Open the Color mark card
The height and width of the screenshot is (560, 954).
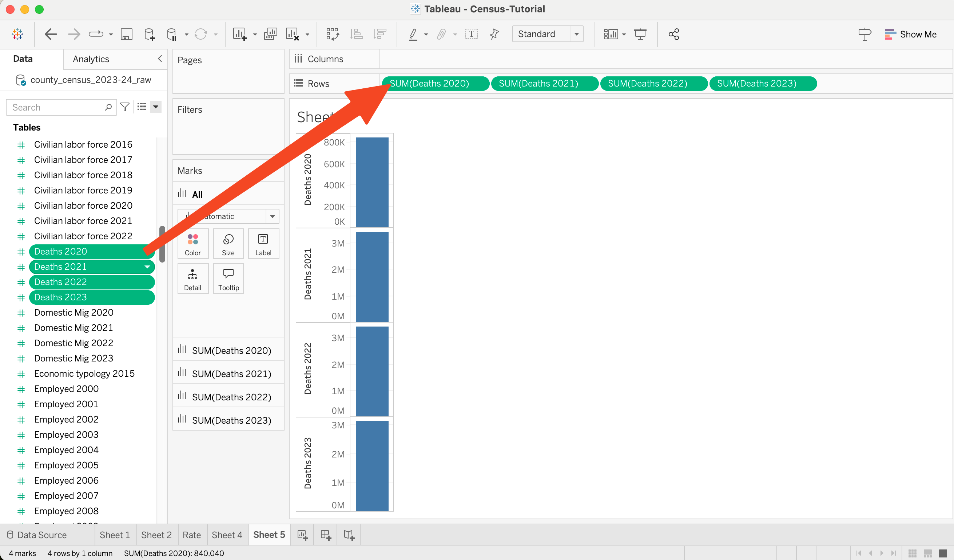(193, 244)
